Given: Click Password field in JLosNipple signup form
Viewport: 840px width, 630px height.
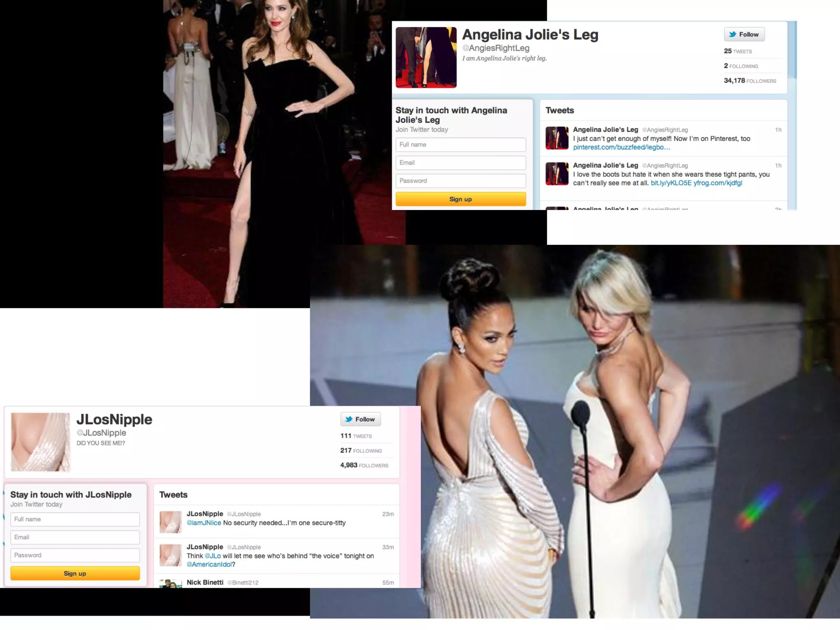Looking at the screenshot, I should [x=75, y=555].
